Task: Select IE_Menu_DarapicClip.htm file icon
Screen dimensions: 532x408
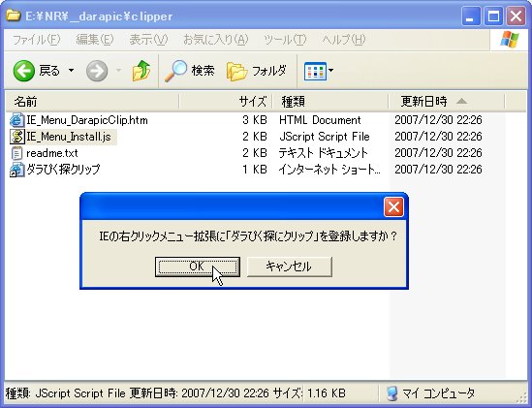Action: (x=16, y=120)
